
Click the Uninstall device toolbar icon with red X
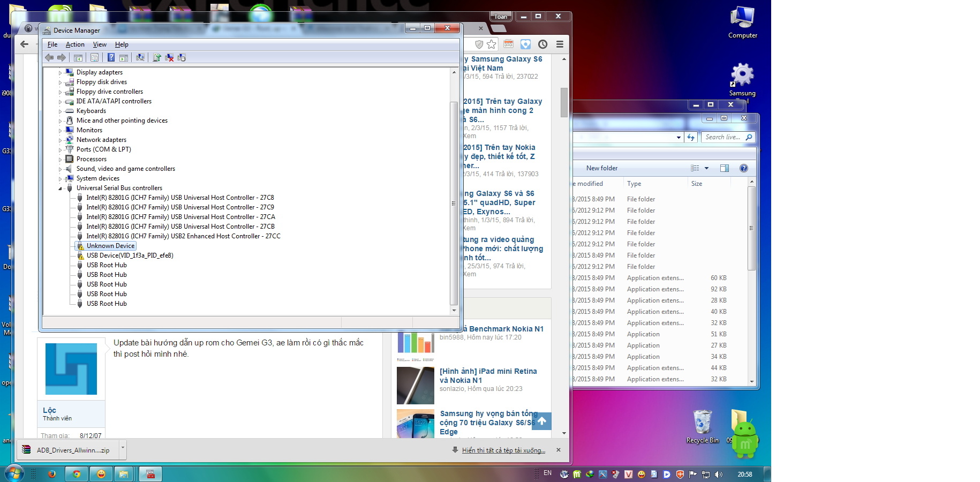(169, 57)
